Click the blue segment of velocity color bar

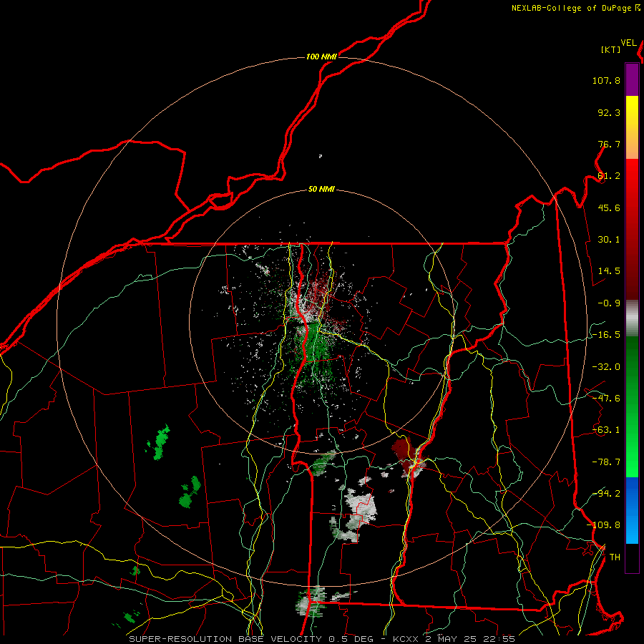[x=632, y=510]
